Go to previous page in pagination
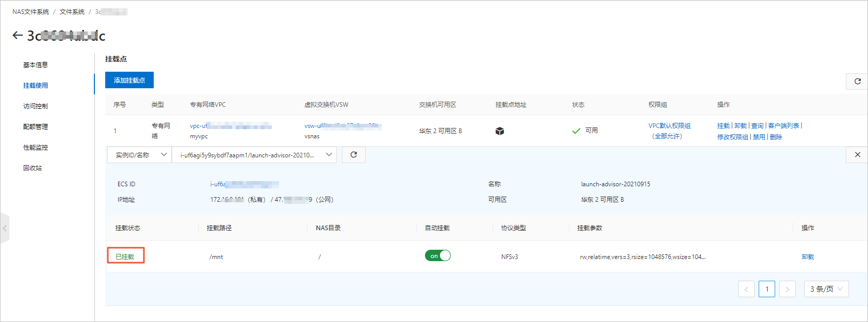This screenshot has width=868, height=322. tap(746, 289)
